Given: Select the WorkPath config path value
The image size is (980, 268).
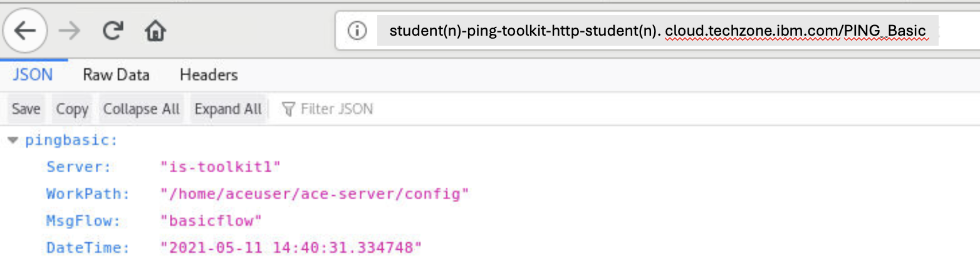Looking at the screenshot, I should (315, 194).
